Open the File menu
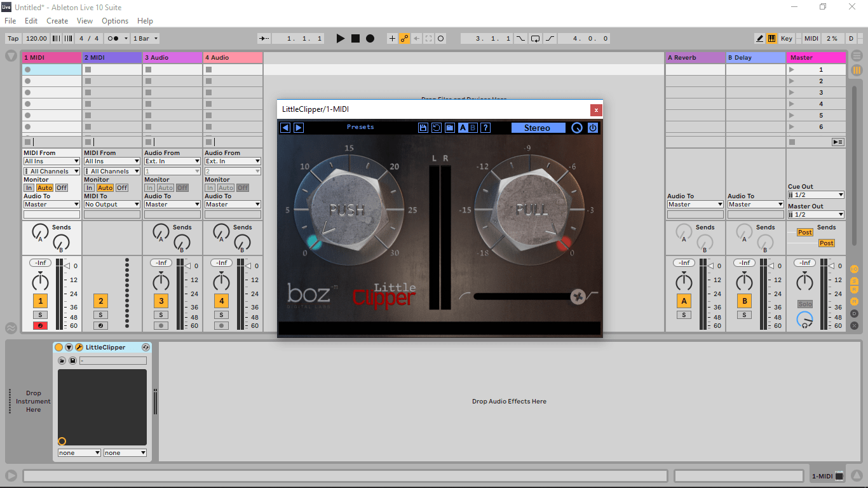 [x=10, y=21]
